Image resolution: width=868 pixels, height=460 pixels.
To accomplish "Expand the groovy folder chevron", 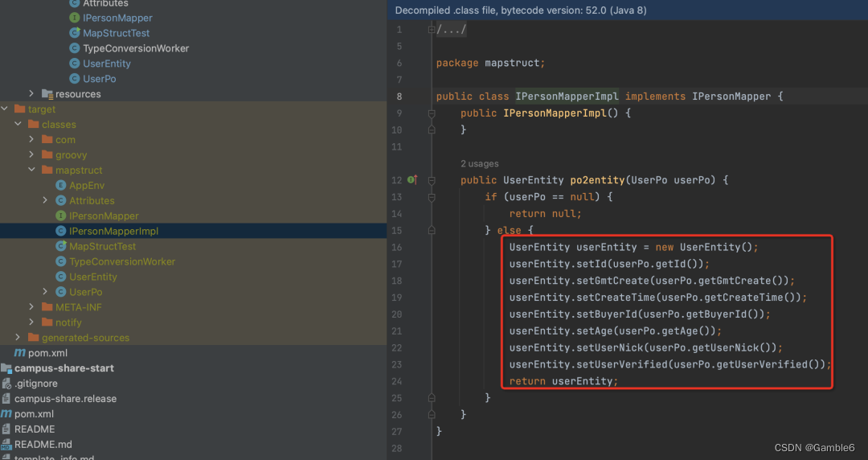I will pos(31,154).
